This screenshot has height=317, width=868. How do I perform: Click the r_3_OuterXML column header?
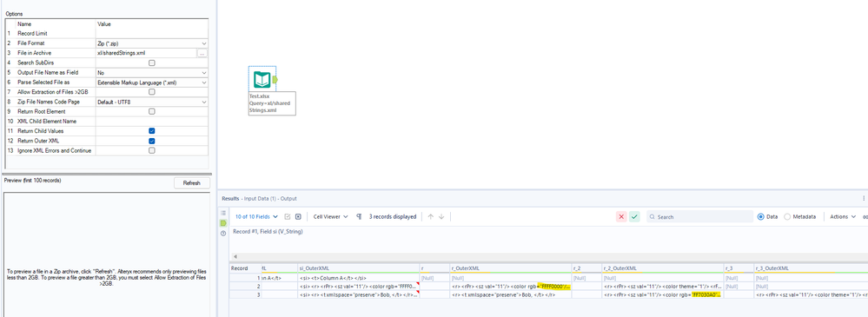(811, 267)
